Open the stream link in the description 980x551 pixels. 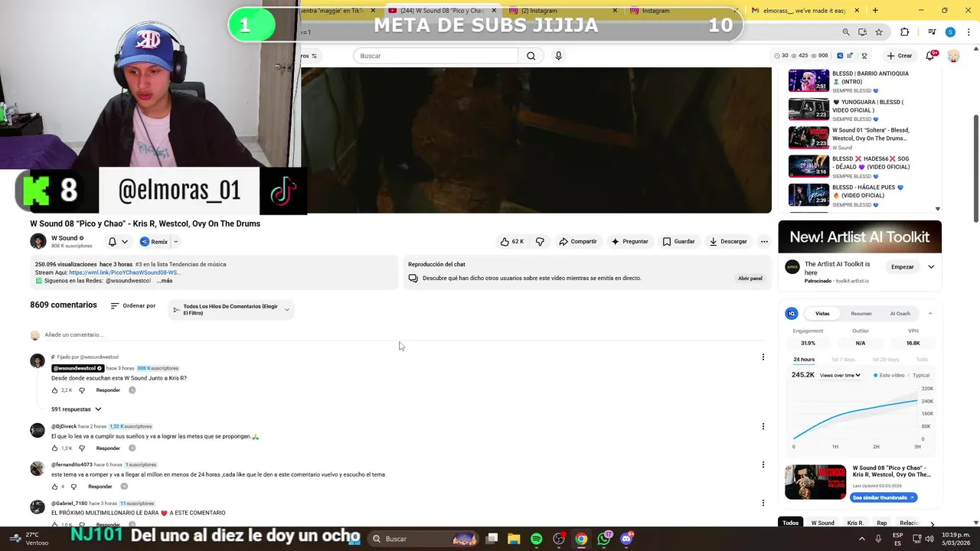point(125,272)
